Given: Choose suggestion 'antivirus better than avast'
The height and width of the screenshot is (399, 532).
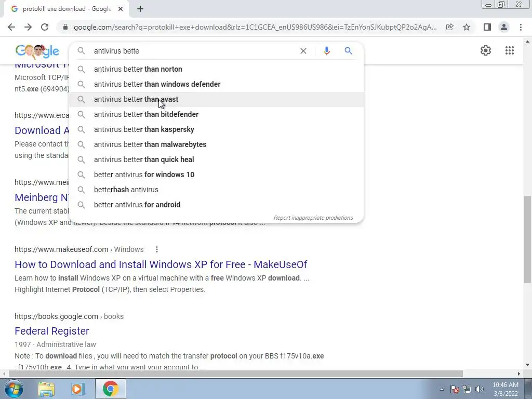Looking at the screenshot, I should point(216,99).
